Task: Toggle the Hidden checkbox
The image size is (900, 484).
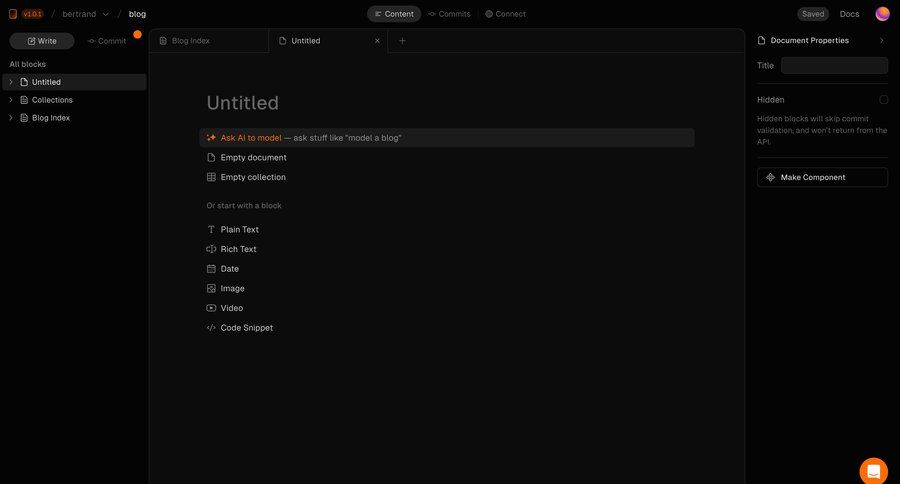Action: pos(883,100)
